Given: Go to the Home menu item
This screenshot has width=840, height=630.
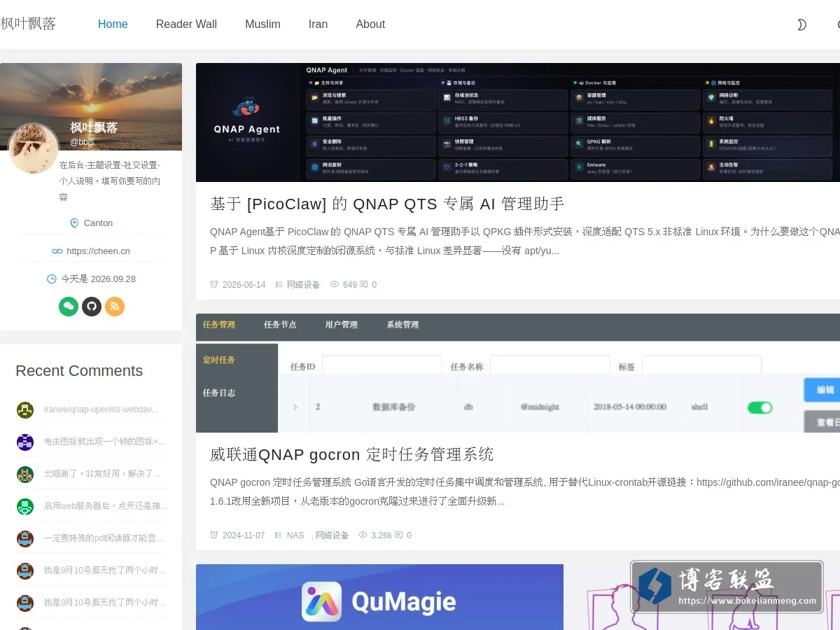Looking at the screenshot, I should click(113, 24).
